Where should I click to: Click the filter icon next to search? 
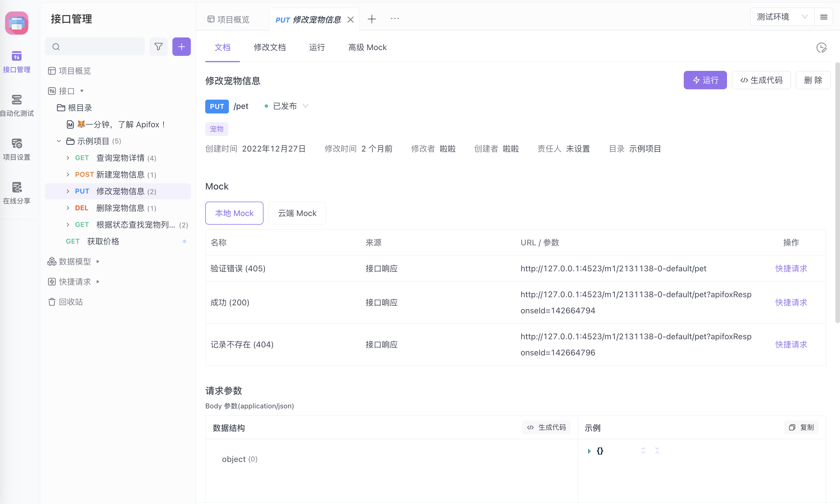pos(159,47)
